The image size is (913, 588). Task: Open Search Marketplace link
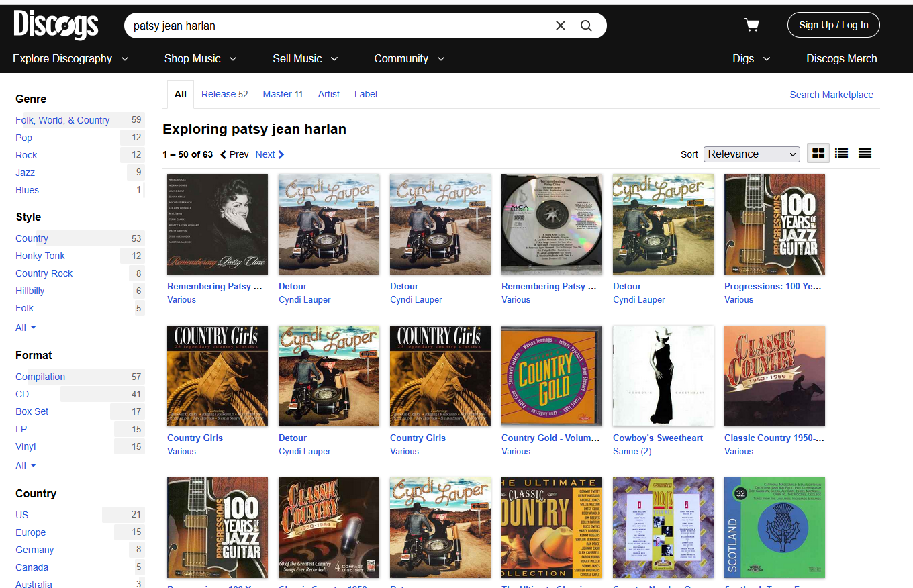832,95
